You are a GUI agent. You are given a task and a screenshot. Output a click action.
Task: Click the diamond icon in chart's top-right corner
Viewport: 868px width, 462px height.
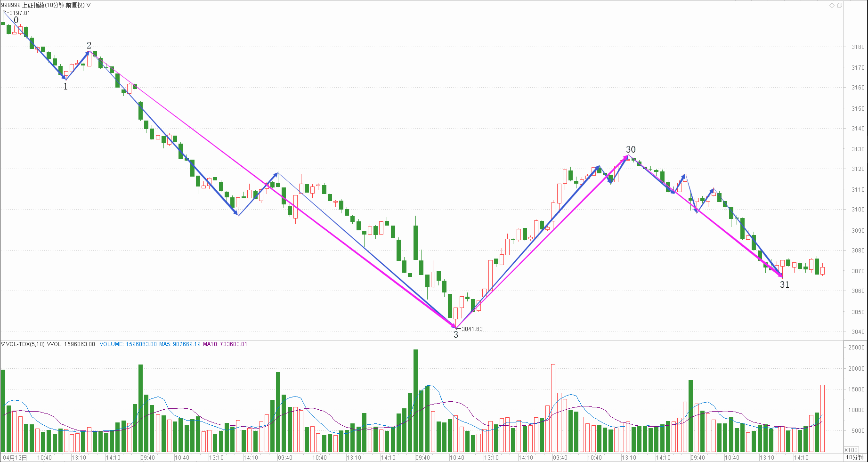click(x=832, y=5)
